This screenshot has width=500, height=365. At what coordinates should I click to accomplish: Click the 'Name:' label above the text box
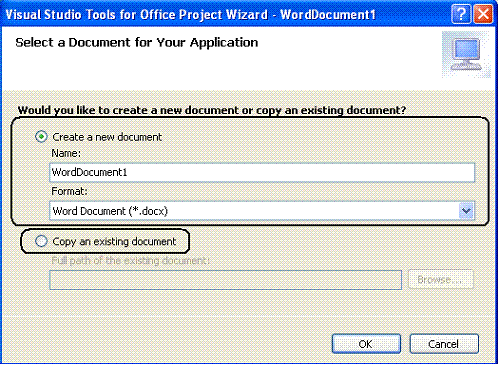pyautogui.click(x=66, y=153)
